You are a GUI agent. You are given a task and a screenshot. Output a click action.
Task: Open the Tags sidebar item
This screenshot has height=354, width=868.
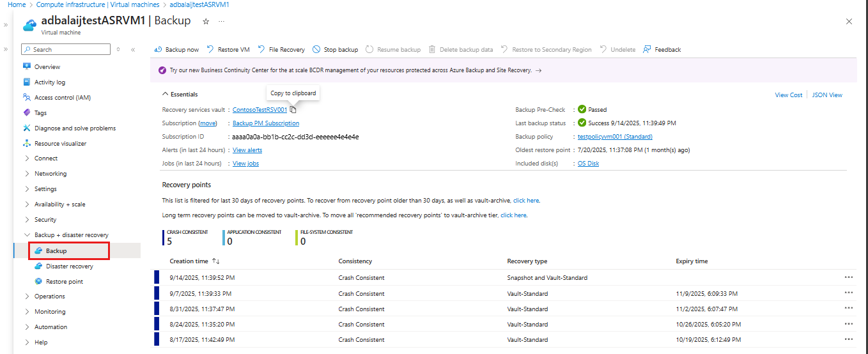click(x=40, y=113)
